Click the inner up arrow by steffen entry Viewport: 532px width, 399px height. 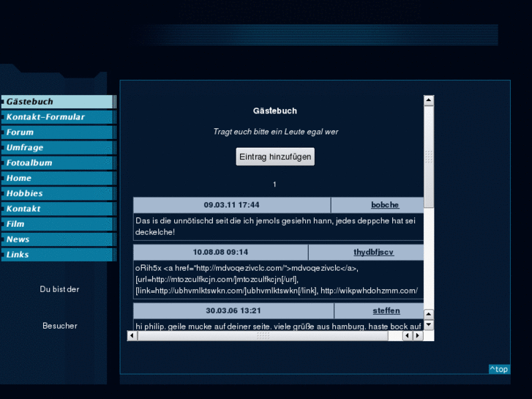click(x=429, y=314)
